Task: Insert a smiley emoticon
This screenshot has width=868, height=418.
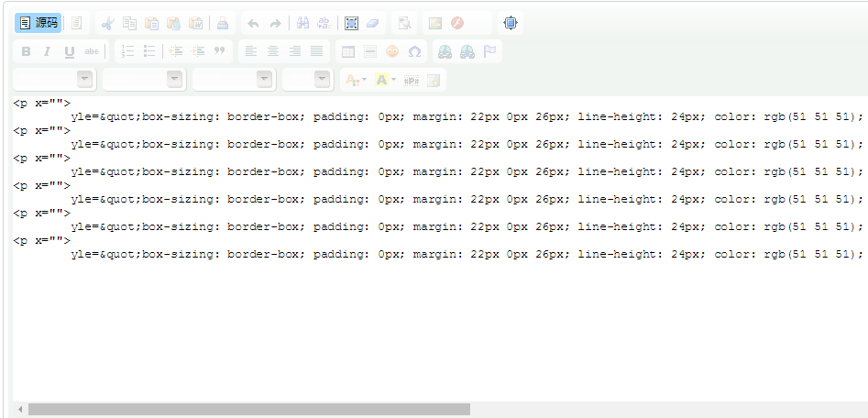Action: coord(392,51)
